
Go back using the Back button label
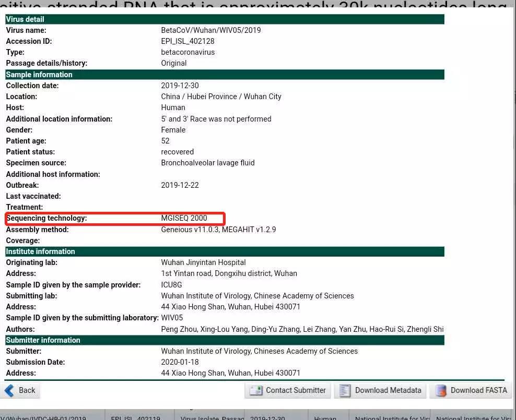pyautogui.click(x=27, y=390)
